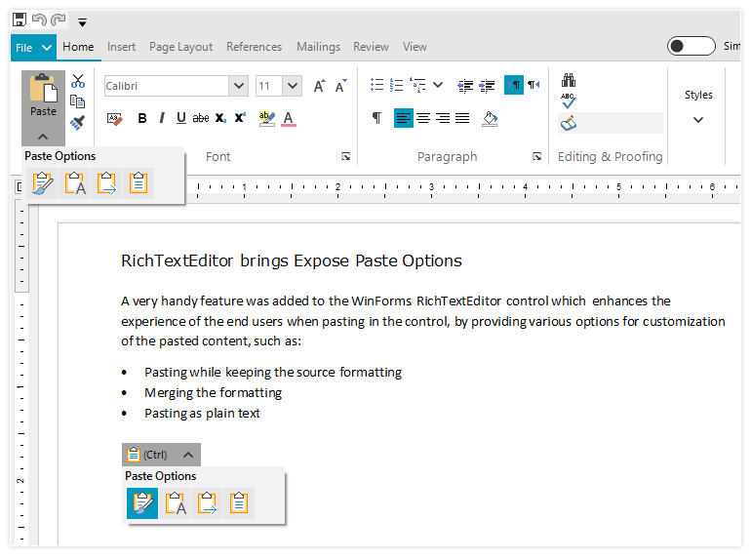
Task: Select Justify paragraph alignment
Action: pos(462,118)
